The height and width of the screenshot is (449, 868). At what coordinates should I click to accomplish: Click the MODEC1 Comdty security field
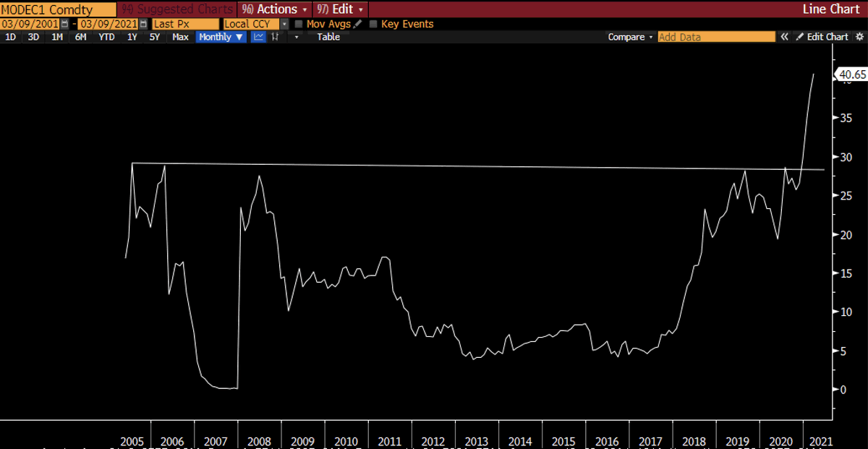click(59, 9)
